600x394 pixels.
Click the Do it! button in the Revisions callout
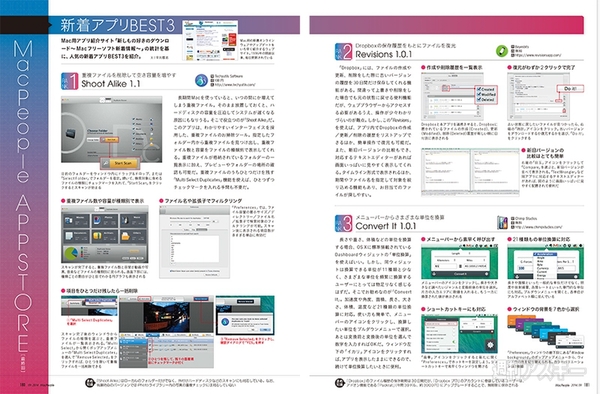pyautogui.click(x=569, y=89)
